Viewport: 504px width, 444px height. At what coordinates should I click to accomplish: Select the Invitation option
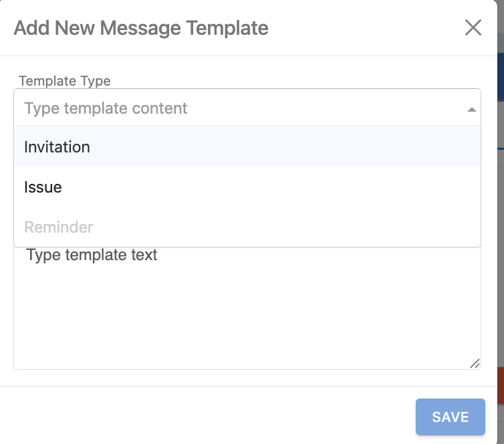[57, 147]
